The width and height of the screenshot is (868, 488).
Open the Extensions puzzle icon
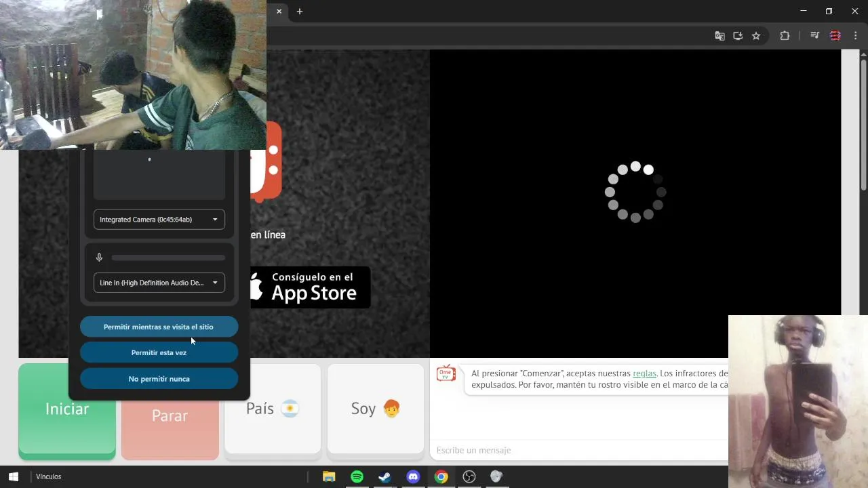coord(785,36)
